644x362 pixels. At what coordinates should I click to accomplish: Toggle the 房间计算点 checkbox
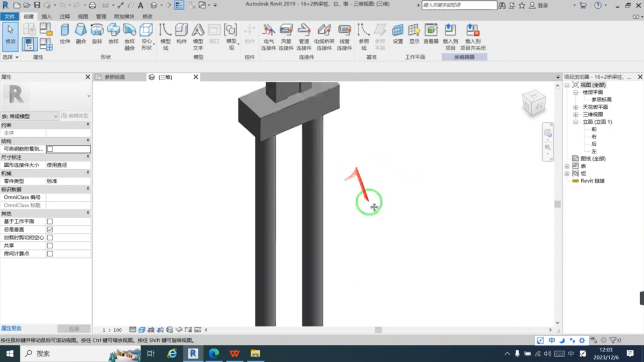pyautogui.click(x=50, y=254)
